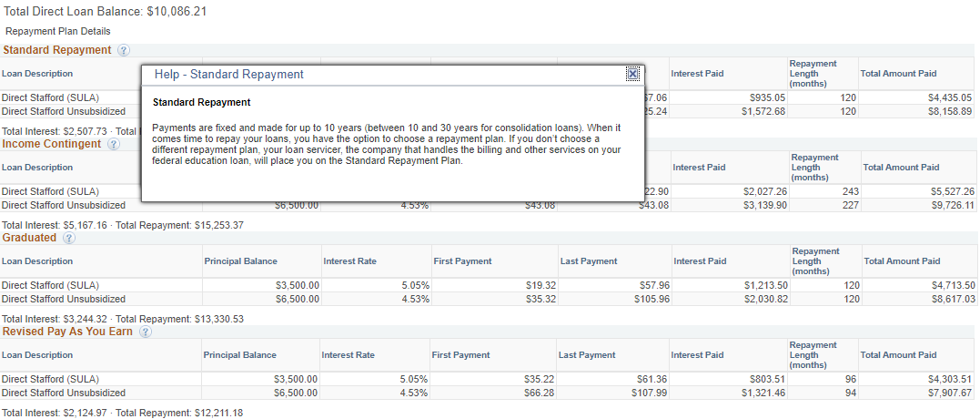Viewport: 980px width, 419px height.
Task: Select Interest Paid header in Income Contingent table
Action: (699, 168)
